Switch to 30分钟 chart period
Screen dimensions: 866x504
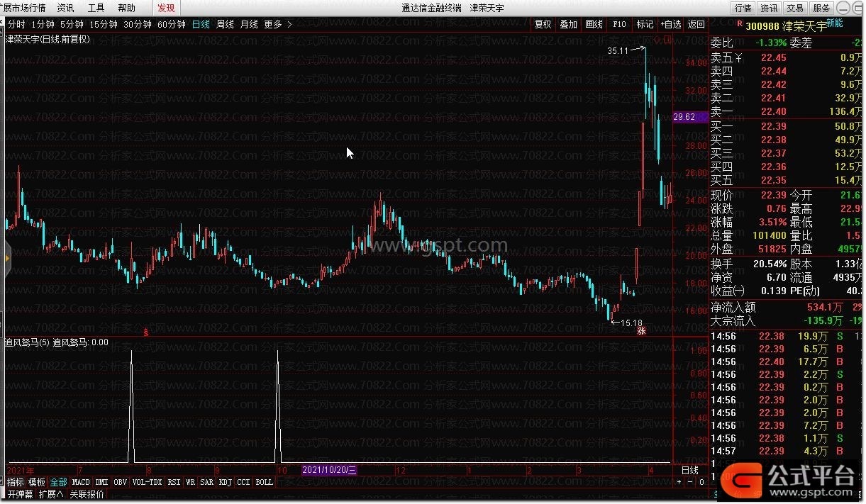click(138, 24)
